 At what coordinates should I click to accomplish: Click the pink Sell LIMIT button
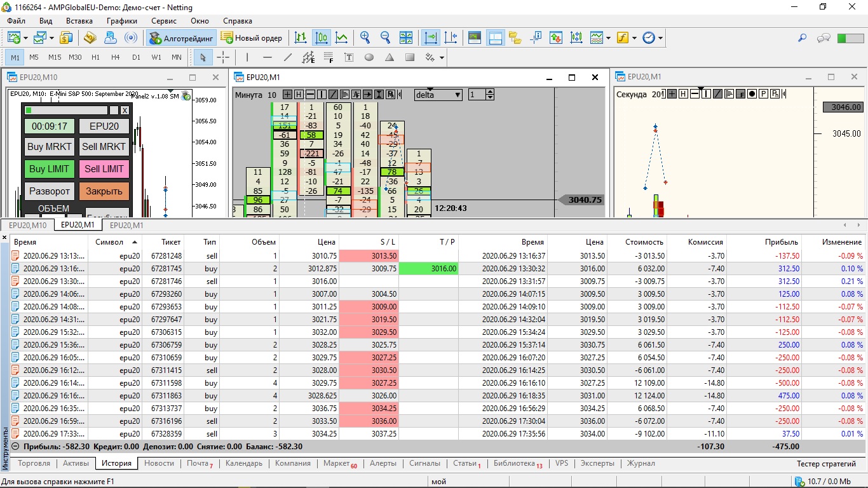tap(104, 169)
